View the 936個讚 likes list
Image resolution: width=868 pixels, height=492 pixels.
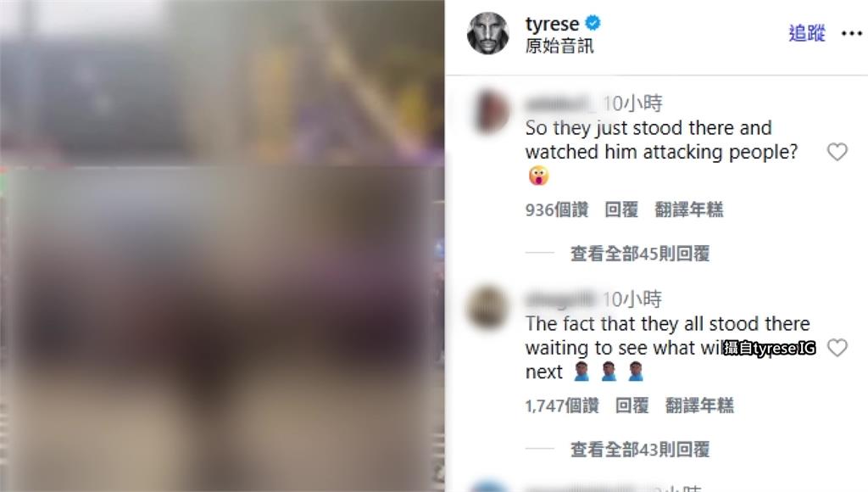556,210
